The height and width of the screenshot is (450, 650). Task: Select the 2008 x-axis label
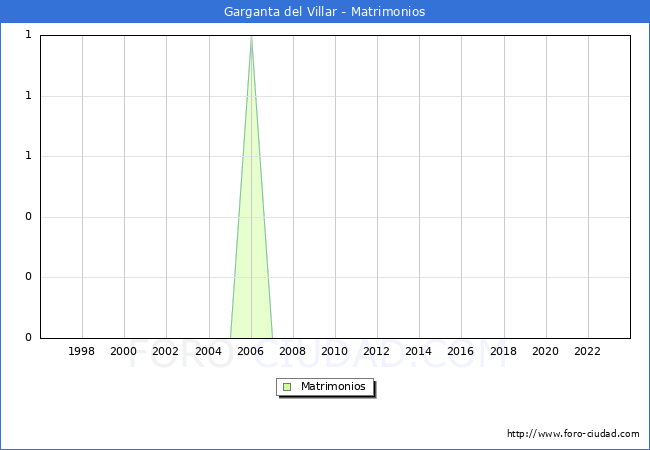293,351
